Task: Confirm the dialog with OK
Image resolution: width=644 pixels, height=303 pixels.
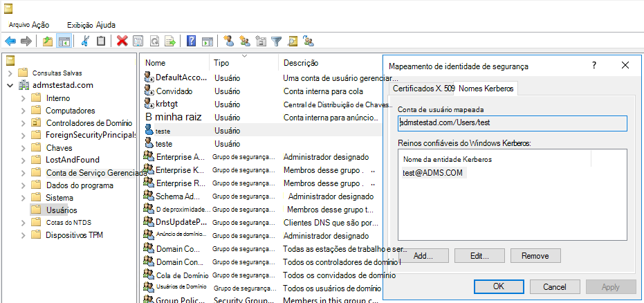Action: [x=499, y=287]
